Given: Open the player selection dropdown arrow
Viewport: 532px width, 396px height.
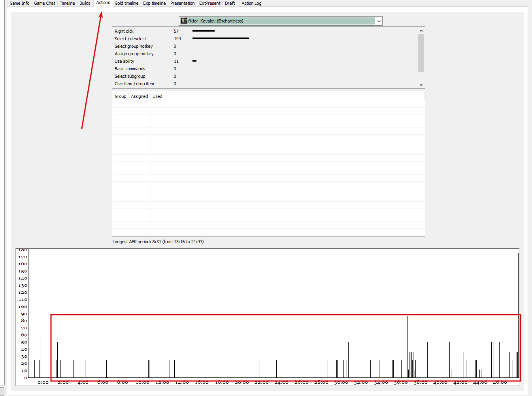Looking at the screenshot, I should pyautogui.click(x=379, y=21).
